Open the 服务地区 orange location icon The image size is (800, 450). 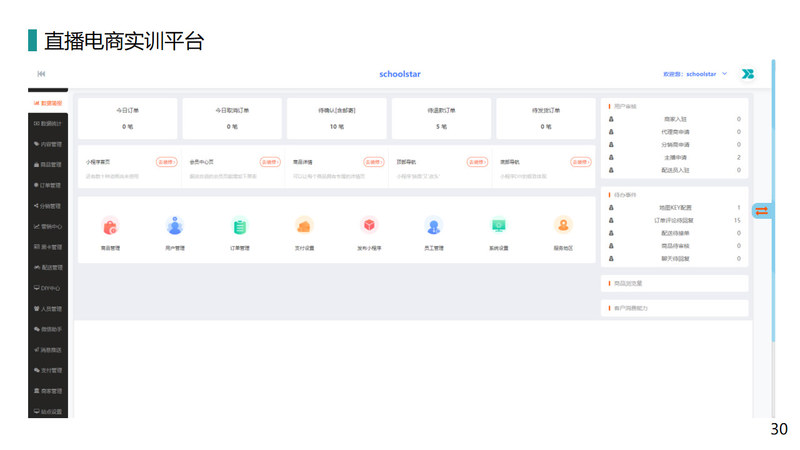[563, 225]
